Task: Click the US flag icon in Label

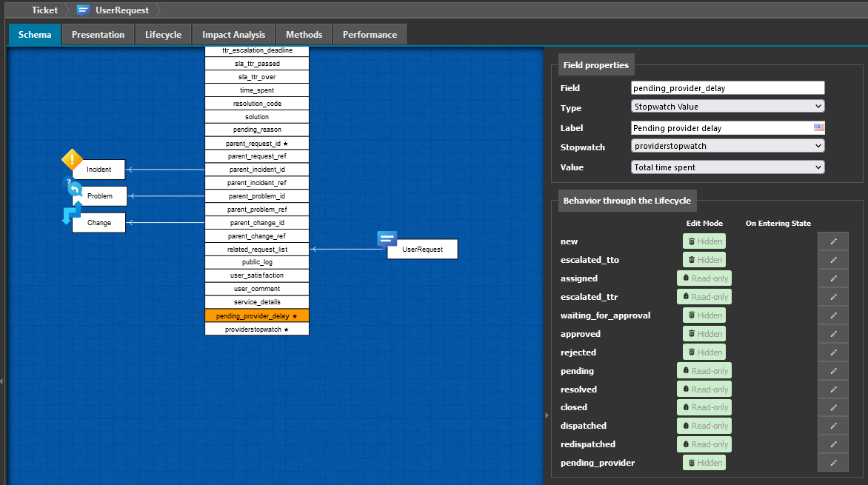Action: (818, 127)
